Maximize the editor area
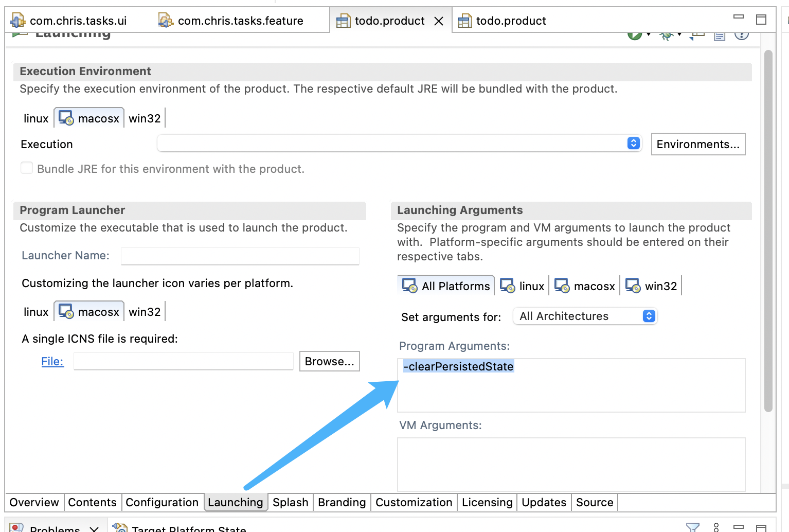Viewport: 789px width, 532px height. (x=761, y=20)
